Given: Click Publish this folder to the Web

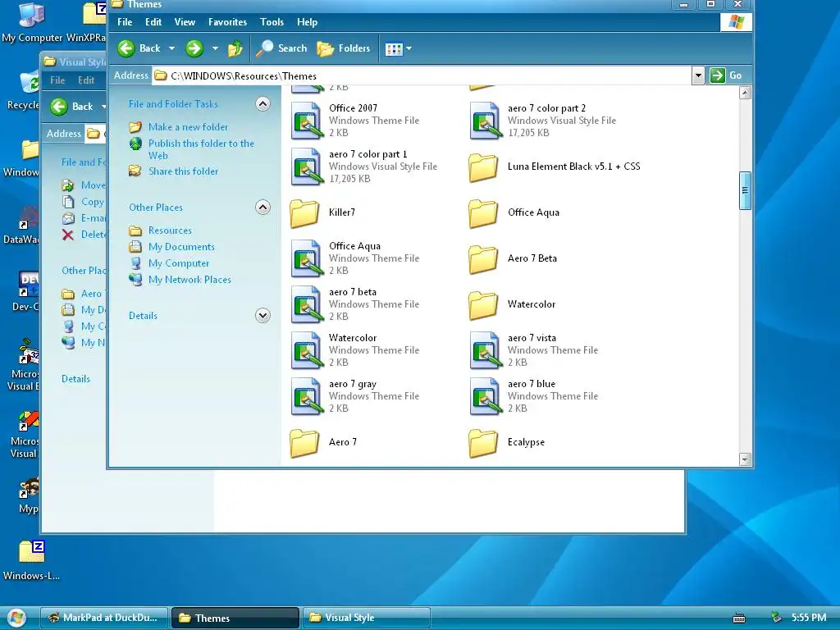Looking at the screenshot, I should [x=201, y=149].
